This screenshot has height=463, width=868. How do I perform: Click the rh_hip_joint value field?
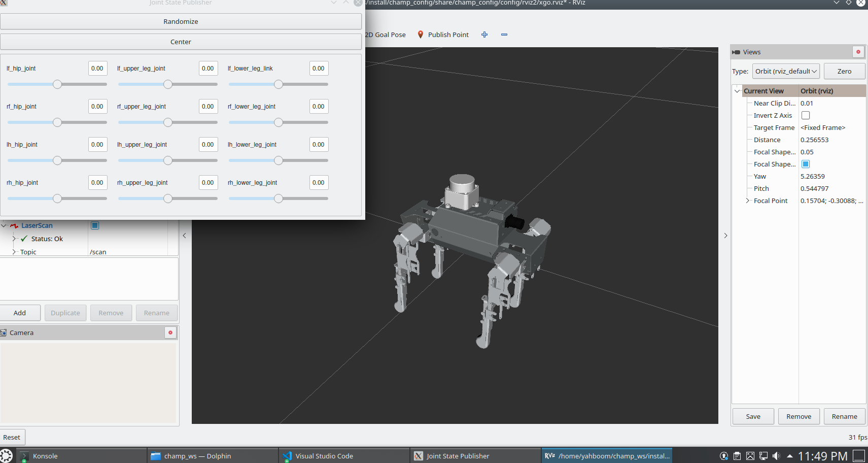pos(97,183)
